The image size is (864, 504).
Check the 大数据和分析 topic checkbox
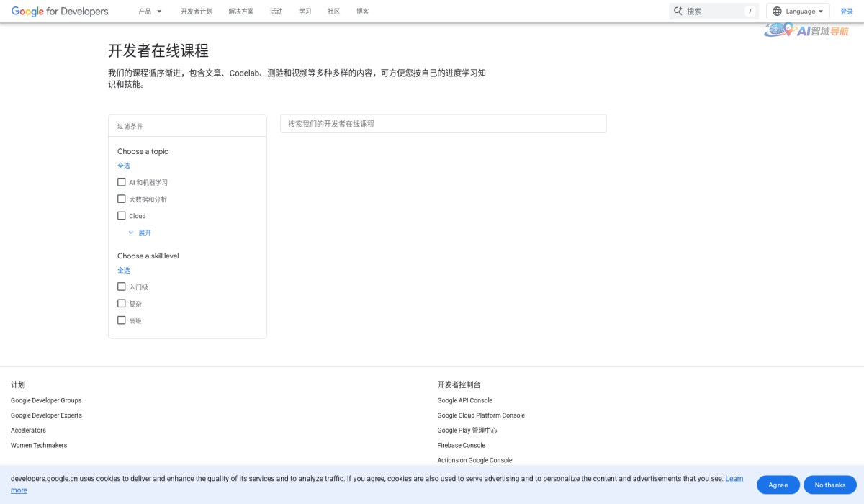pyautogui.click(x=121, y=199)
